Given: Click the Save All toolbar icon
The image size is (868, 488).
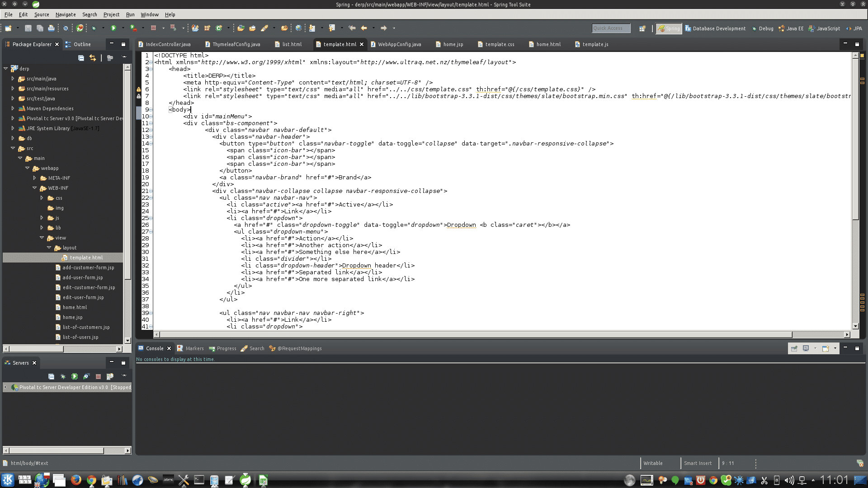Looking at the screenshot, I should 40,28.
